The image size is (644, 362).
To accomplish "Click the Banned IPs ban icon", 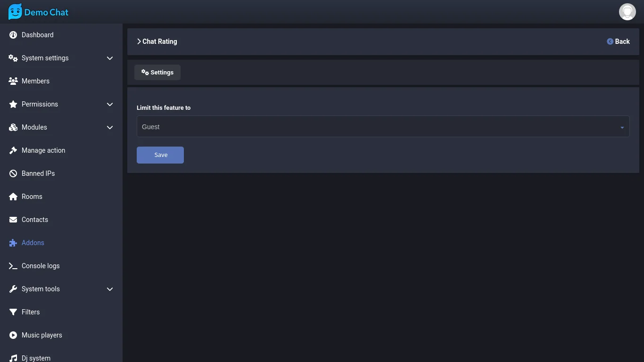I will (x=13, y=173).
